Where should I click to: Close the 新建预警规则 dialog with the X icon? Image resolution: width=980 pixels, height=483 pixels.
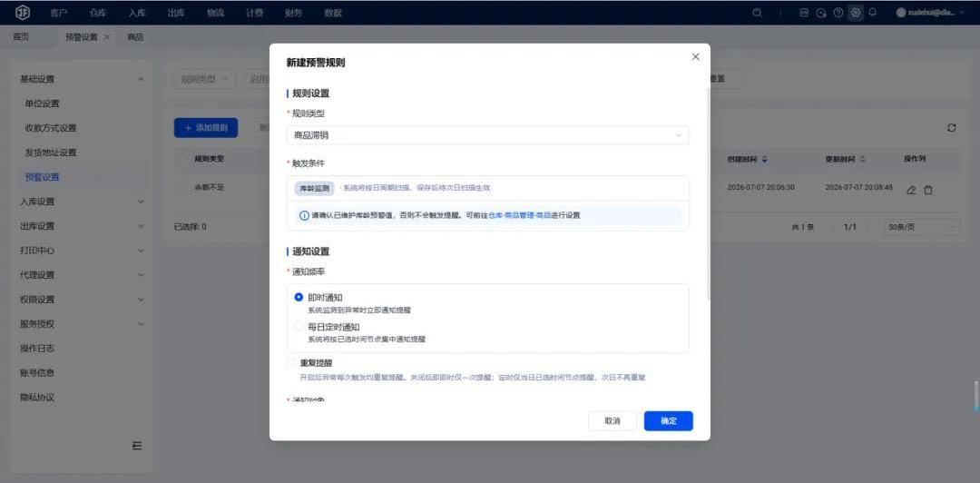point(696,57)
